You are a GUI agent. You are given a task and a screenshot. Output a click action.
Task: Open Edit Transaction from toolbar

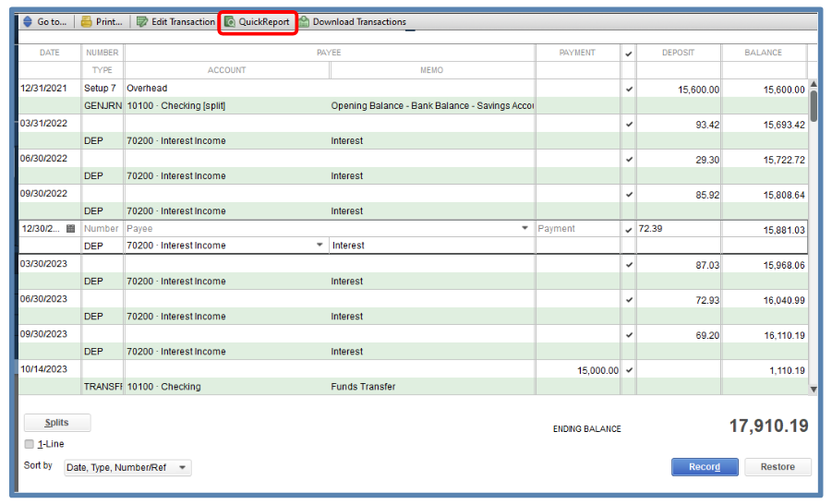176,22
